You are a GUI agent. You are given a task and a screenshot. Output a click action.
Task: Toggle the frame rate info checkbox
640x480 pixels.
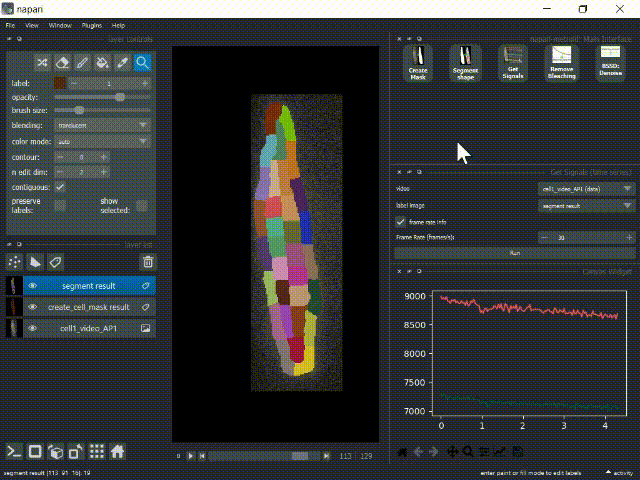400,222
